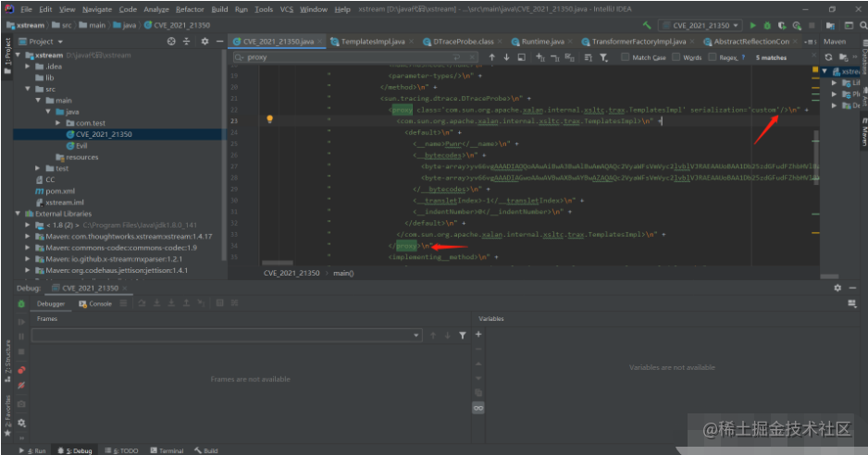Hide the Project panel with the minus icon
Viewport: 868px width, 455px height.
tap(219, 42)
